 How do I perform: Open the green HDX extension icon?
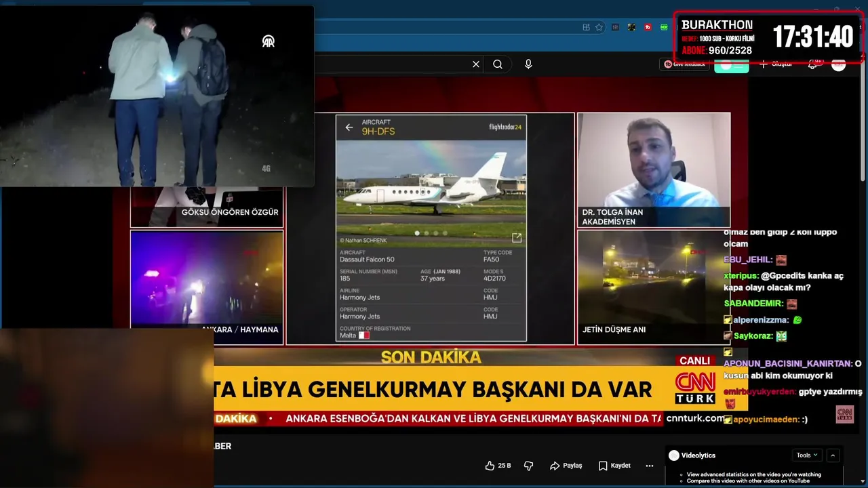pyautogui.click(x=664, y=27)
